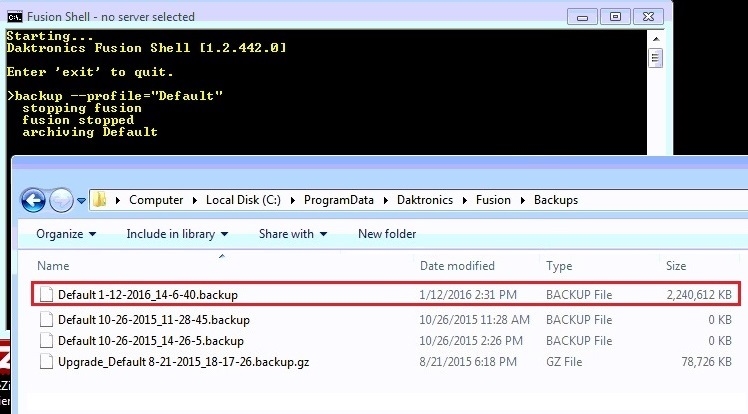Sort files by the Name column header
The height and width of the screenshot is (414, 748).
click(x=53, y=266)
